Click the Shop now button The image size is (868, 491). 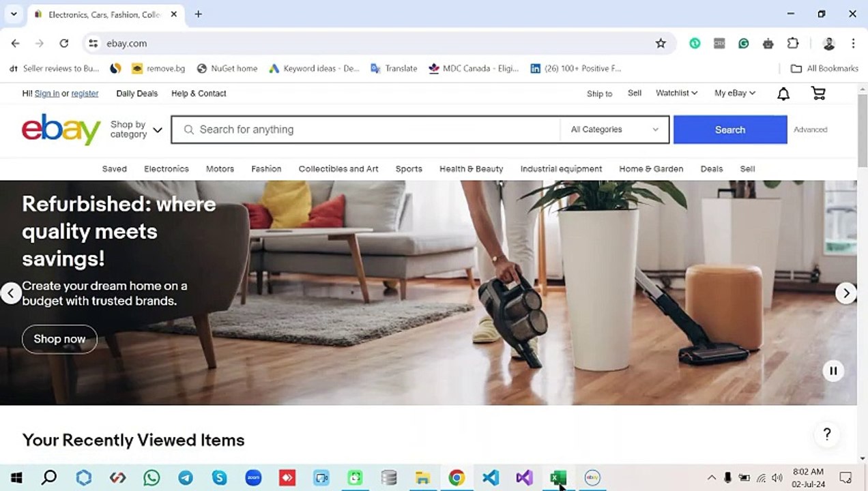59,339
